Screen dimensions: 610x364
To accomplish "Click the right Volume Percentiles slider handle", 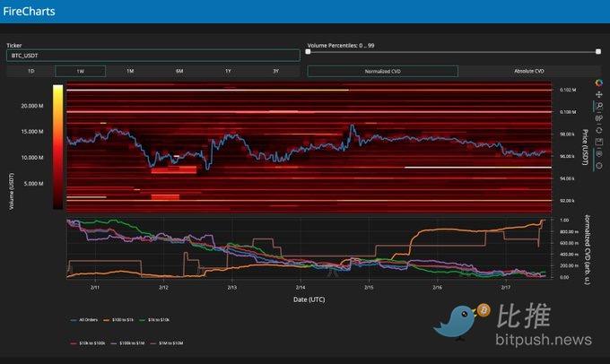I will point(596,52).
